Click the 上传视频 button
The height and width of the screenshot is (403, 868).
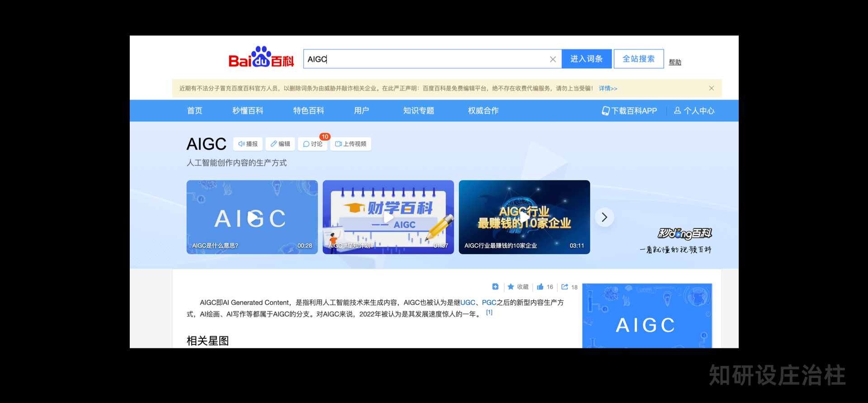[351, 144]
